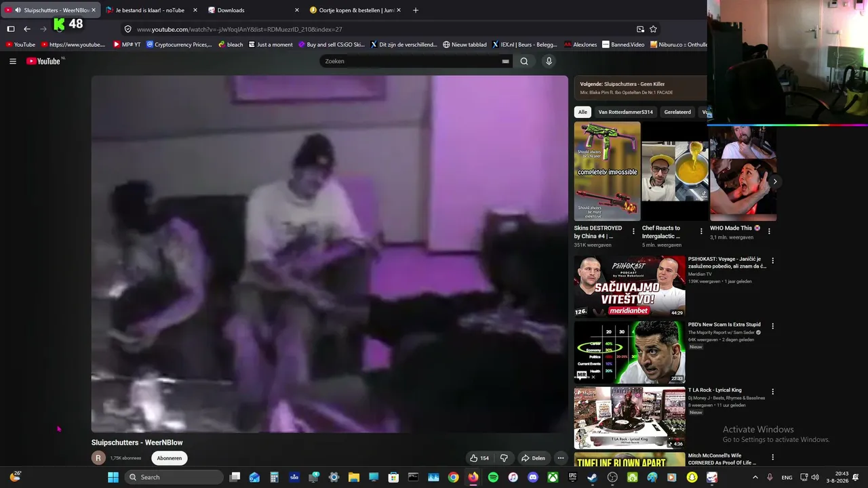
Task: Open the on-screen keyboard icon in search box
Action: tap(505, 61)
